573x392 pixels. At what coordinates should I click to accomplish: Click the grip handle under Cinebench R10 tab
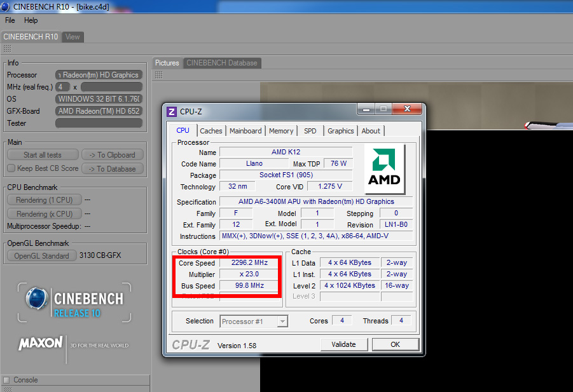[7, 48]
